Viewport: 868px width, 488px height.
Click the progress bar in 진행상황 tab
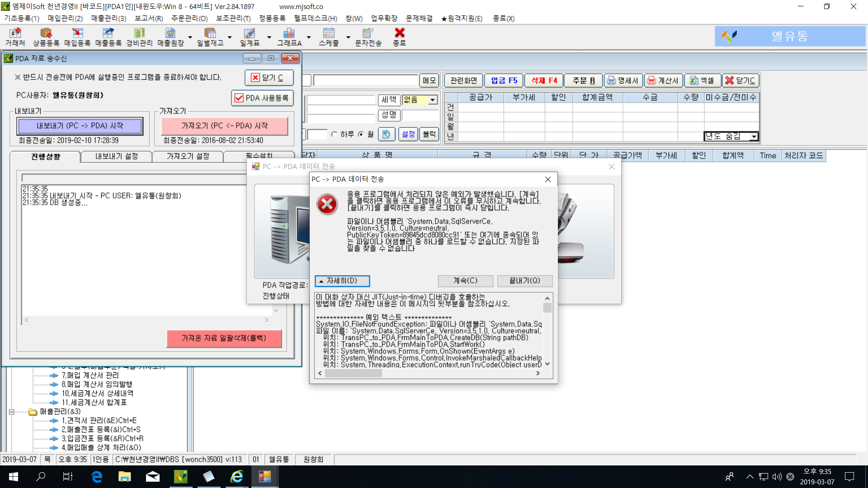pos(134,178)
